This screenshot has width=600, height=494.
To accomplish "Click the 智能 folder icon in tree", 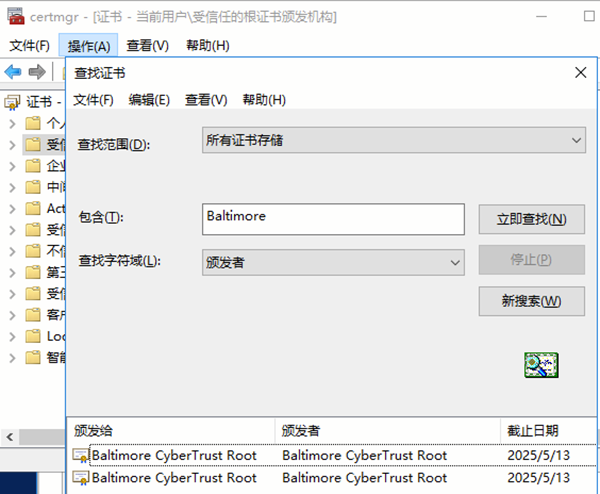I will pyautogui.click(x=33, y=357).
